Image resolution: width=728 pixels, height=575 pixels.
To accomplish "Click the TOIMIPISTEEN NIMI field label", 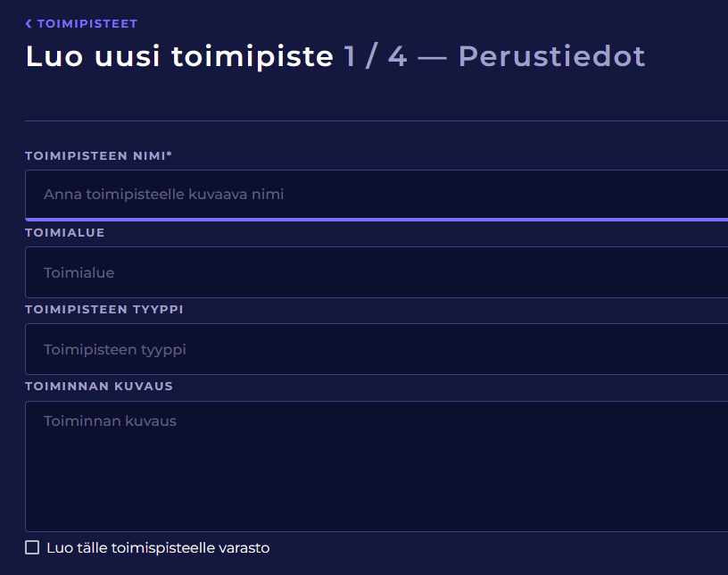I will (95, 156).
